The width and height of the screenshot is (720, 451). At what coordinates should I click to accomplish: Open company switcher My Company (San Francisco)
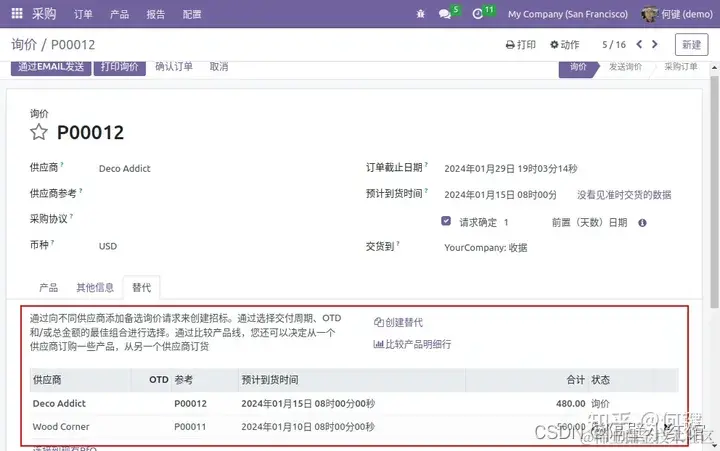pyautogui.click(x=568, y=14)
